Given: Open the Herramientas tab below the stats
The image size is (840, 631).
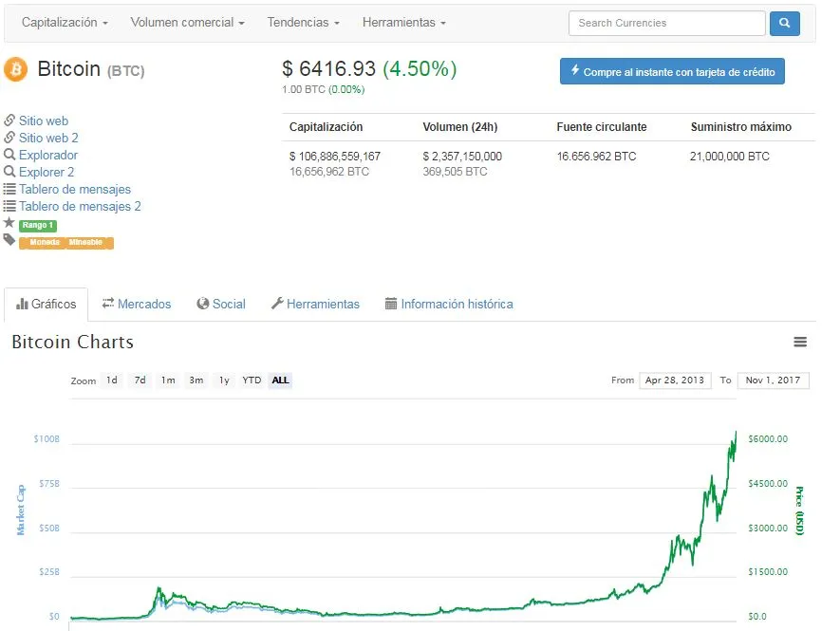Looking at the screenshot, I should tap(315, 305).
